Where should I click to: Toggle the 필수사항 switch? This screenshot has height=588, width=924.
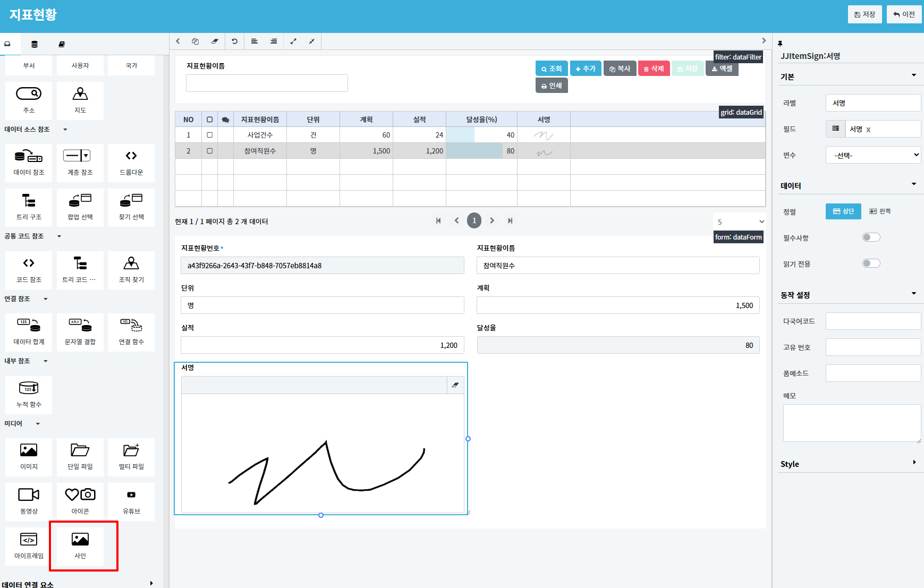coord(871,237)
